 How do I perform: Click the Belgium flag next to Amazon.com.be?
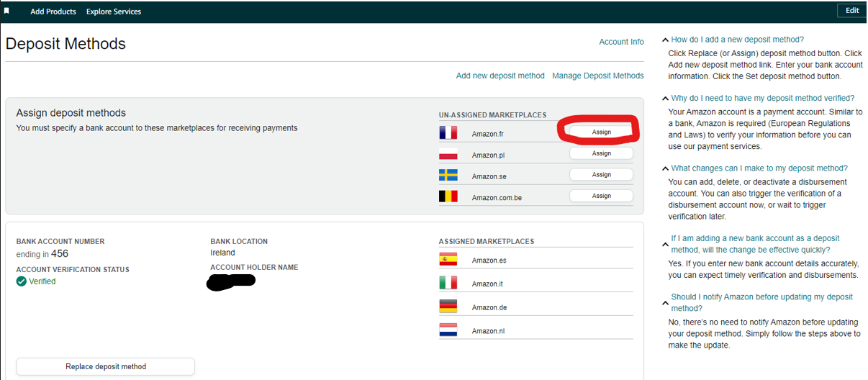[448, 196]
